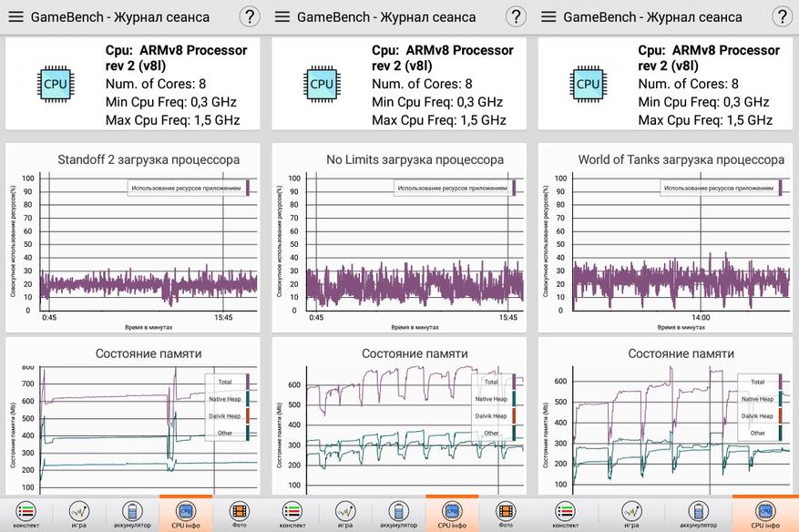Click Native Heap legend swatch in World of Tanks memory chart
Image resolution: width=799 pixels, height=532 pixels.
[780, 398]
